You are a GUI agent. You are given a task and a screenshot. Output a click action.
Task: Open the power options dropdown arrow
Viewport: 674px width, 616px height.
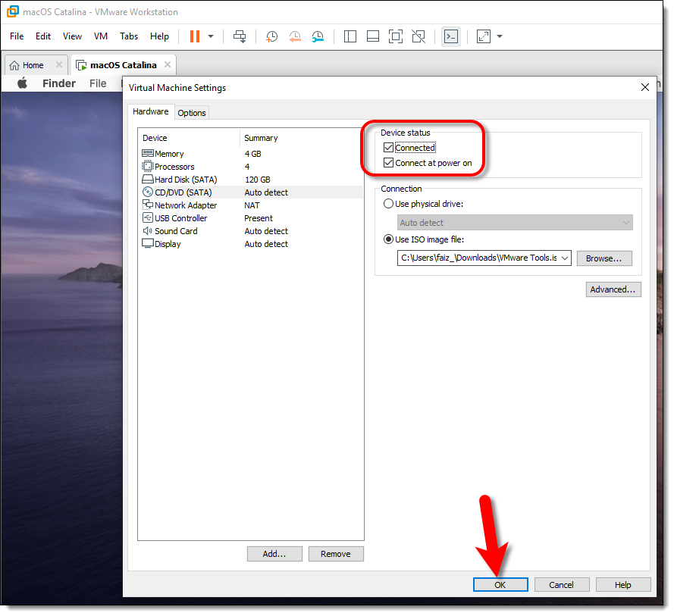pos(211,36)
